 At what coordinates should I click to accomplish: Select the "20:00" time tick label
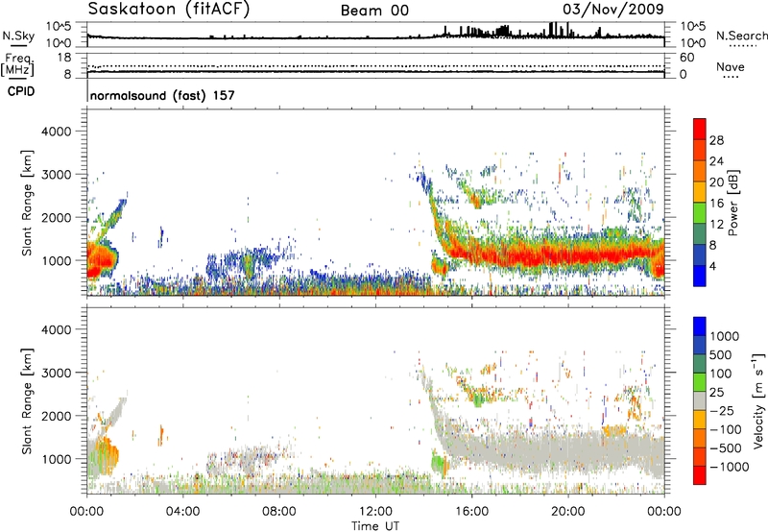[568, 512]
